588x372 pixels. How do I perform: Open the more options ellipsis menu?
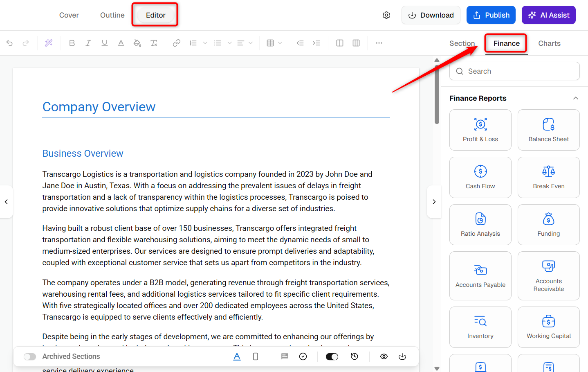pos(379,43)
